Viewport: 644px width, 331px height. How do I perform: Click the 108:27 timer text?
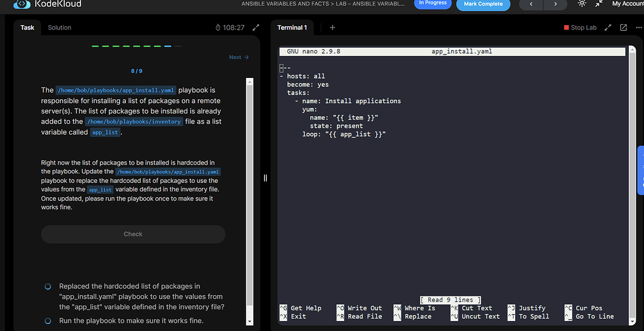pyautogui.click(x=234, y=28)
